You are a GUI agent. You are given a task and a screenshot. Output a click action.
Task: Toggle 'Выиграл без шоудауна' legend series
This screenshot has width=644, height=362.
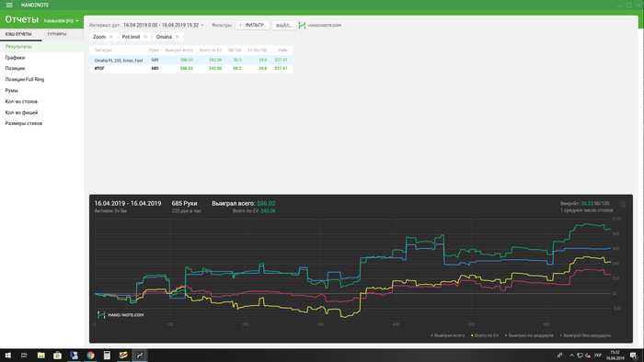coord(585,335)
